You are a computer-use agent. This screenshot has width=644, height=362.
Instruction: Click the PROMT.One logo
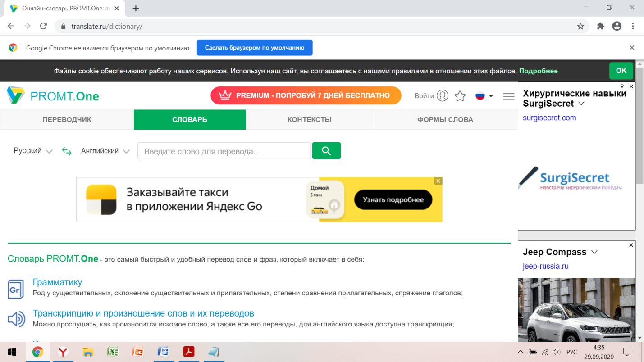[x=53, y=95]
